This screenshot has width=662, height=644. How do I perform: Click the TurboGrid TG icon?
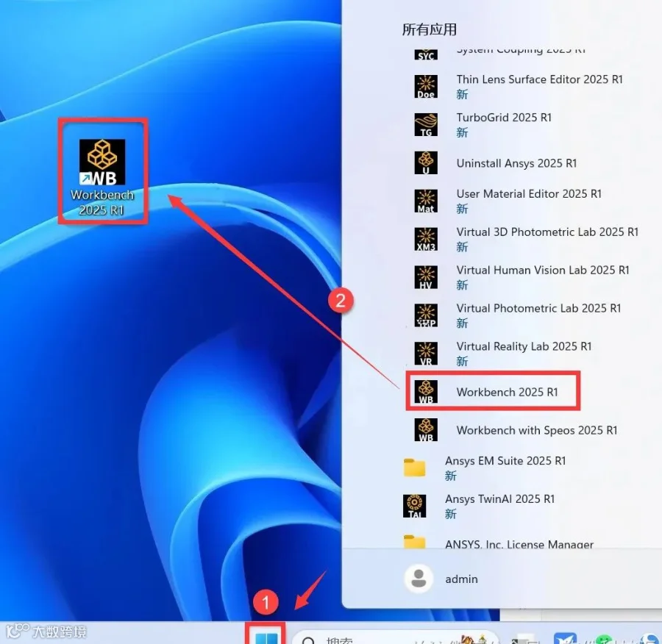(x=426, y=124)
